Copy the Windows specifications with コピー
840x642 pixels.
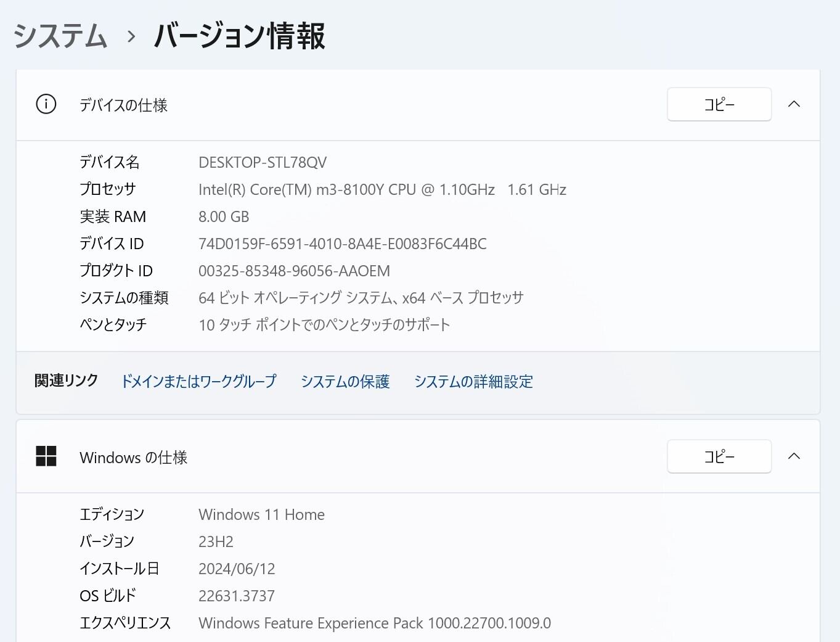point(719,456)
